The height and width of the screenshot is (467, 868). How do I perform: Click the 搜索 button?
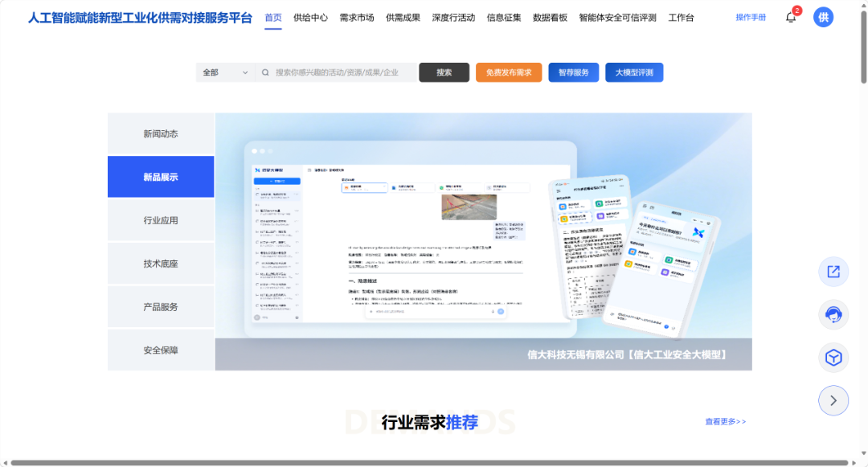click(444, 72)
